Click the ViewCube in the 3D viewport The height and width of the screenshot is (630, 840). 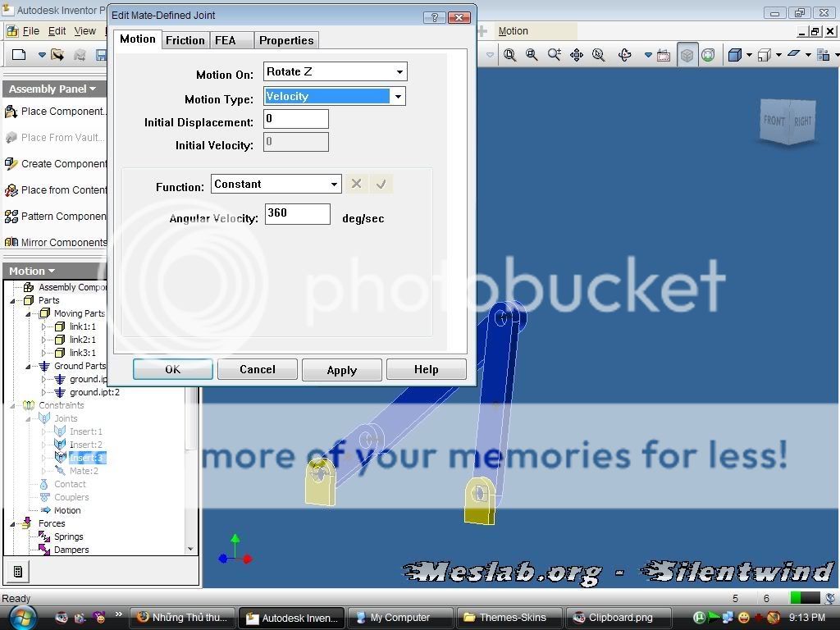(x=788, y=122)
